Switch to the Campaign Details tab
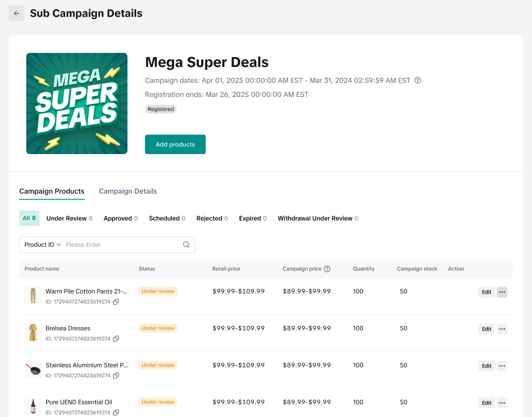This screenshot has height=417, width=532. (128, 191)
